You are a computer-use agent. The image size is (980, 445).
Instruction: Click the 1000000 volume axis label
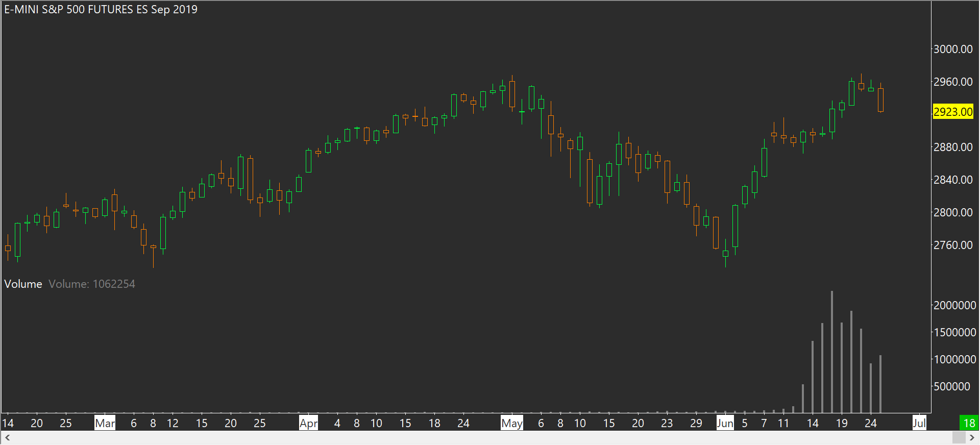click(955, 360)
